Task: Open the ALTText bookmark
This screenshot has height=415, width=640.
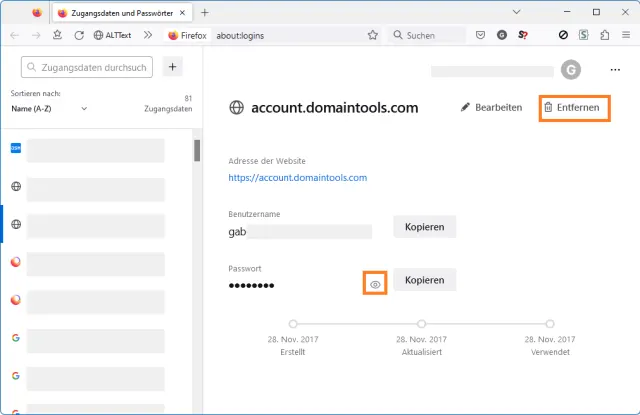Action: point(112,36)
